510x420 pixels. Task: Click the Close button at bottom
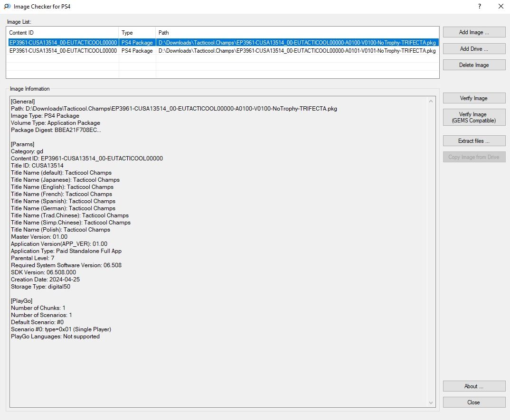click(474, 402)
